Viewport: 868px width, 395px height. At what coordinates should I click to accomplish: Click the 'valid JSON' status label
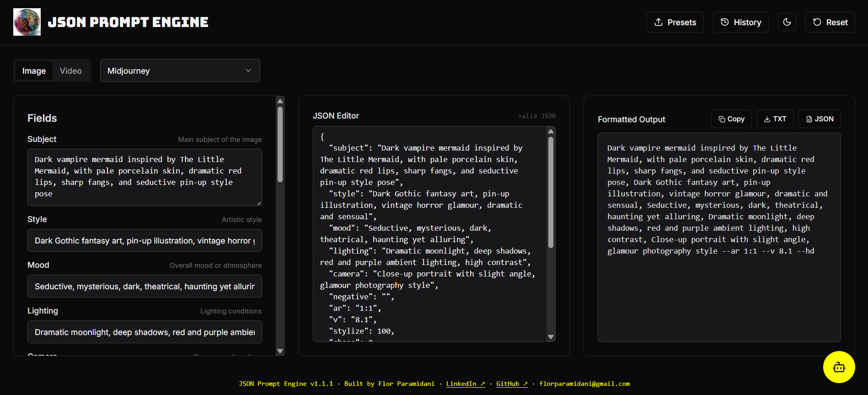536,116
